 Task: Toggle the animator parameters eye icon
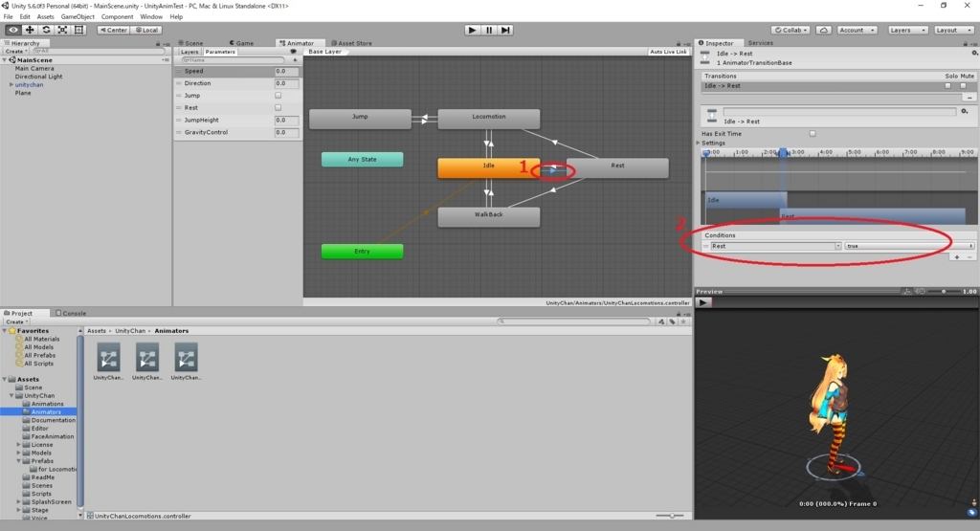[x=293, y=52]
